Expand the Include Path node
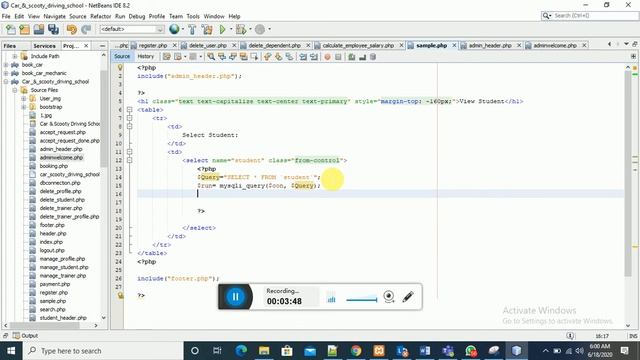 coord(15,56)
